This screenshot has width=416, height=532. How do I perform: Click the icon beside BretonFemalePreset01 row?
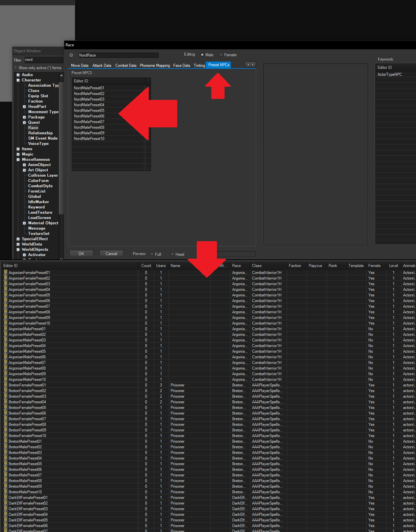pyautogui.click(x=5, y=385)
